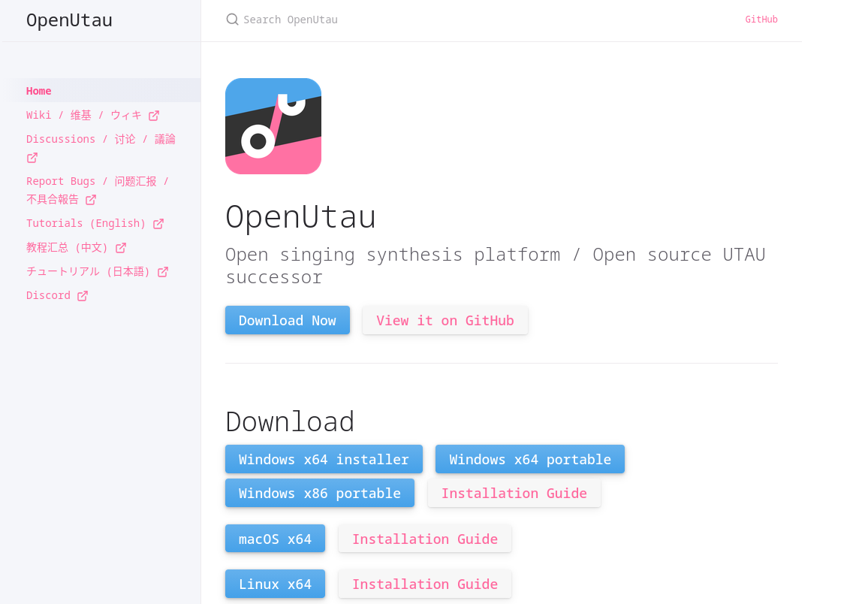Download Linux x64 build

pyautogui.click(x=275, y=584)
